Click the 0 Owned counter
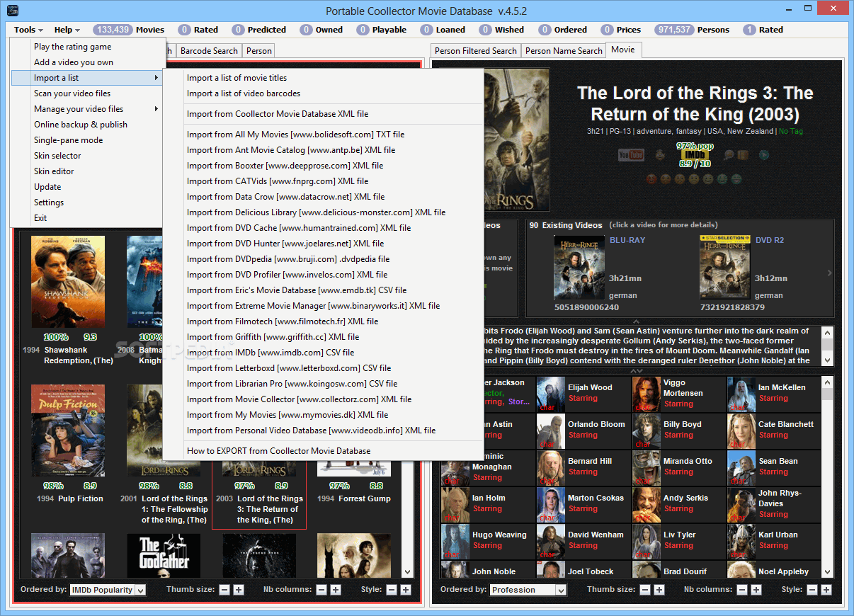The height and width of the screenshot is (616, 854). tap(321, 30)
